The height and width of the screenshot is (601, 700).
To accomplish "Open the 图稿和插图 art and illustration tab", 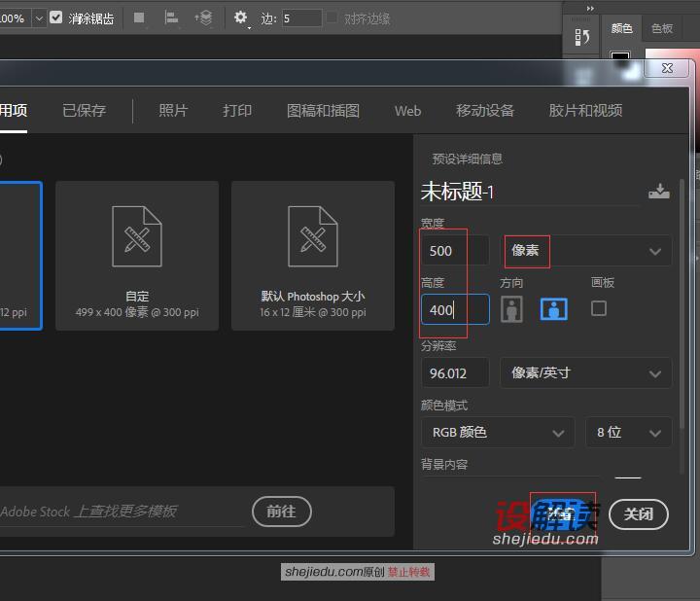I will pos(323,111).
